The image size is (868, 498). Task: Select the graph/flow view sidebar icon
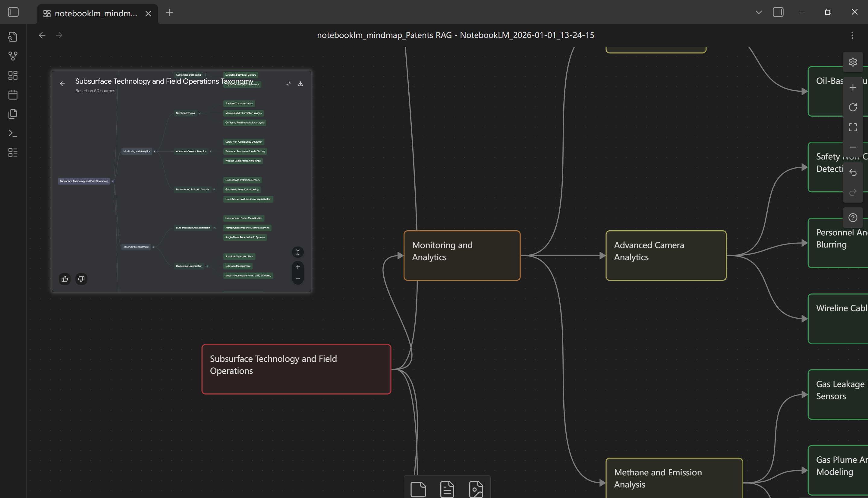(13, 56)
